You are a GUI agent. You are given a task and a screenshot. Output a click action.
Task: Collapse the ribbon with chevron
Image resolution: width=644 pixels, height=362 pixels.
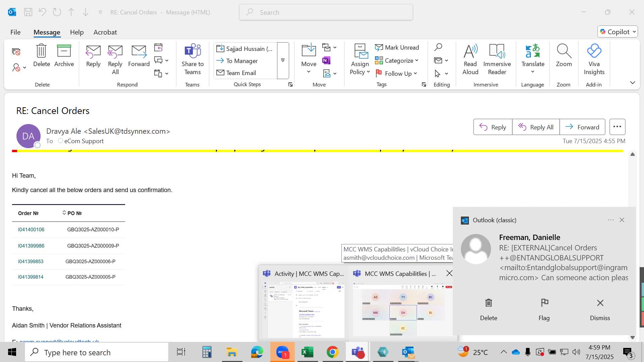(633, 83)
